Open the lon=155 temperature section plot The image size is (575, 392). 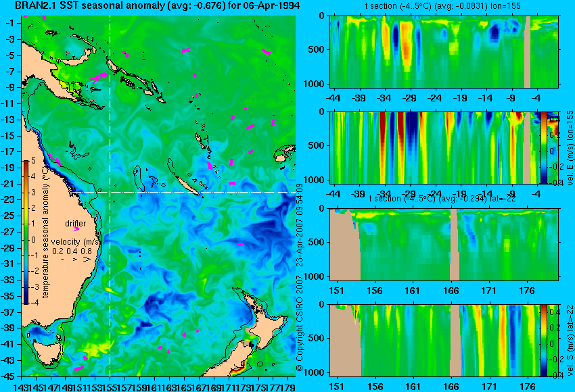(x=444, y=51)
